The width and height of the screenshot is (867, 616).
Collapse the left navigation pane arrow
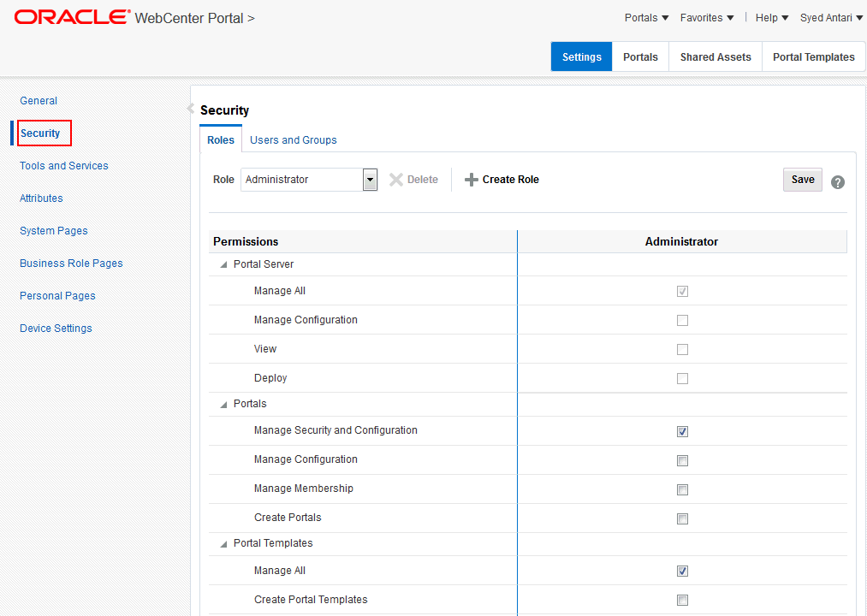[x=190, y=109]
